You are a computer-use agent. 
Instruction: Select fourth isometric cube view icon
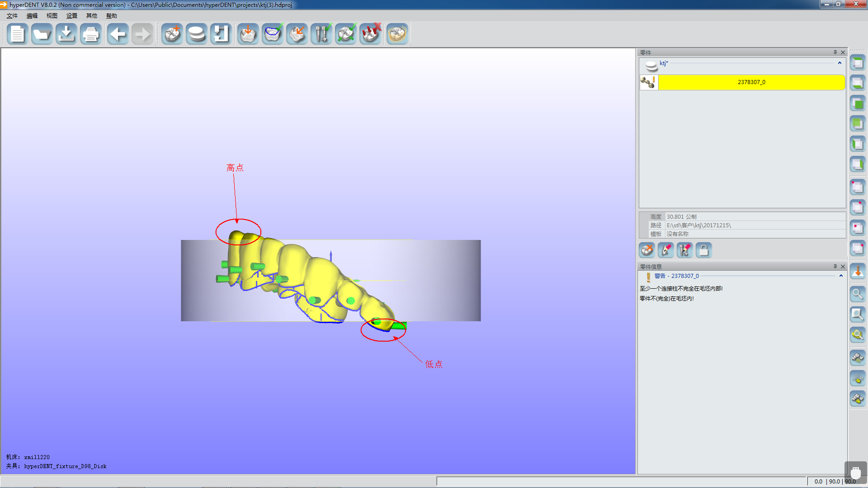click(858, 248)
